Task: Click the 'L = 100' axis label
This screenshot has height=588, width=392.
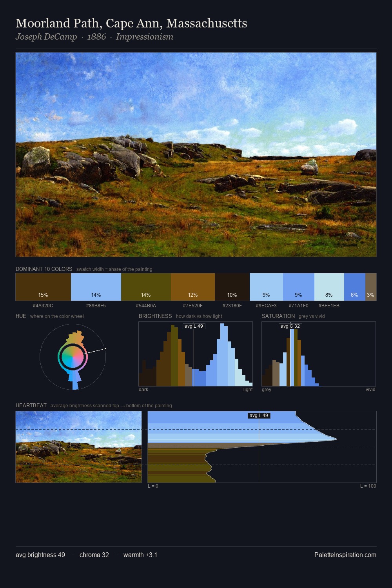Action: (x=368, y=486)
